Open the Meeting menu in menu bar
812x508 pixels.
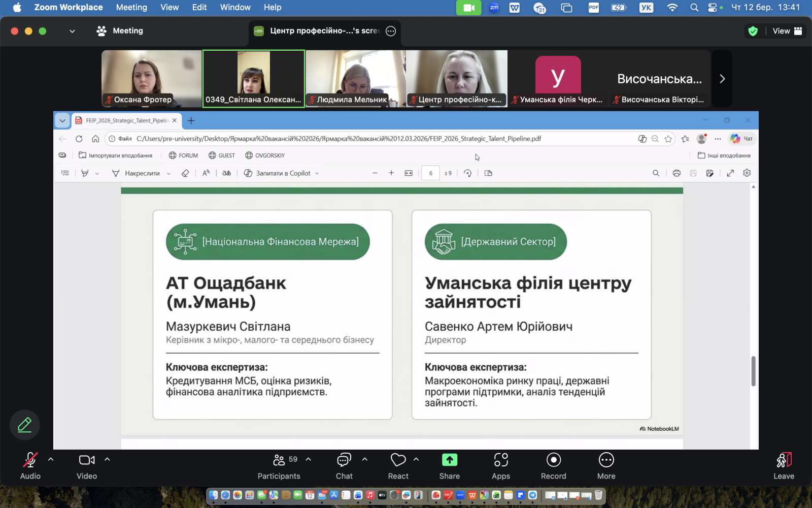pos(131,7)
